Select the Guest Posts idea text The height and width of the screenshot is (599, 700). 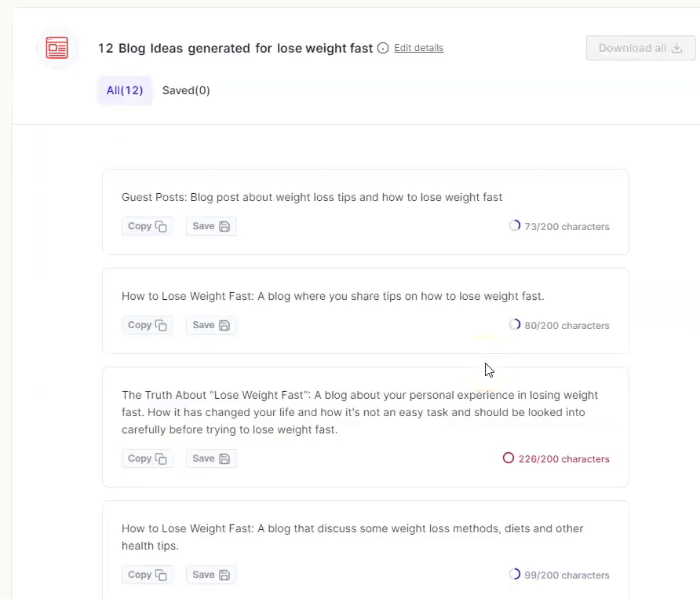tap(312, 197)
